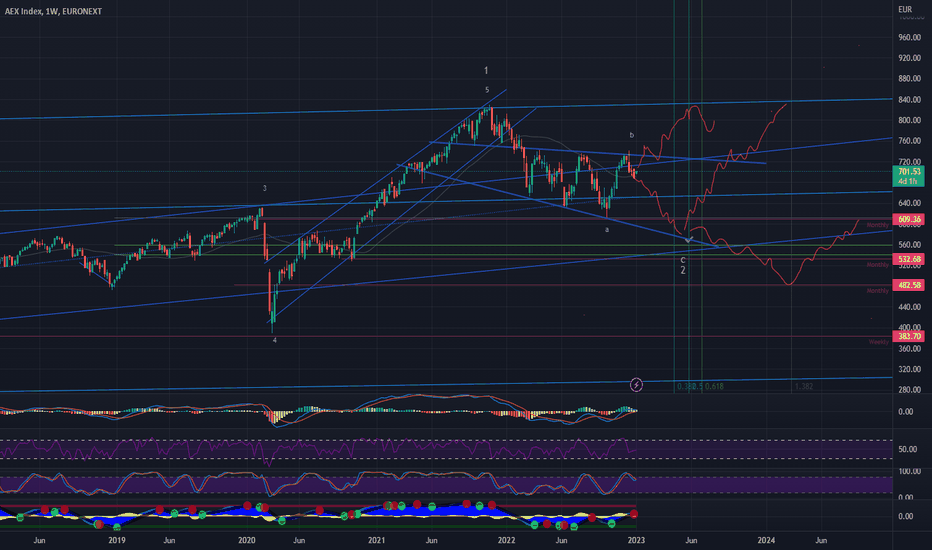The height and width of the screenshot is (550, 932).
Task: Select the red 609.36 price level tag
Action: point(908,219)
